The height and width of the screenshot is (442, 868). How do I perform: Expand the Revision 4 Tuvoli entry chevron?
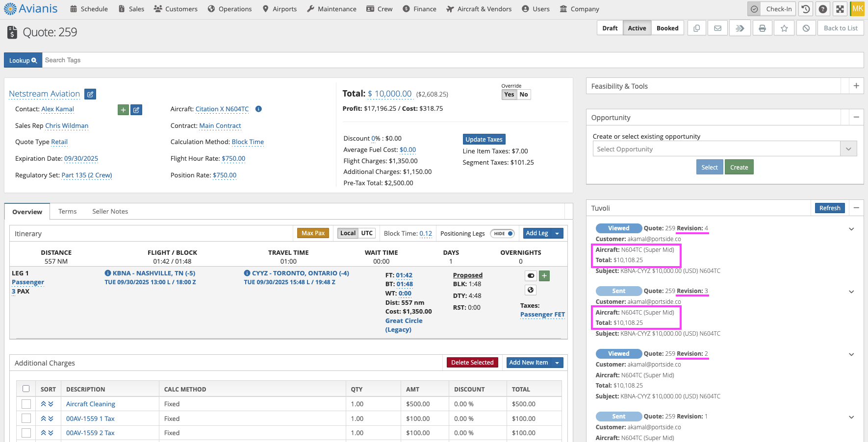(x=851, y=229)
